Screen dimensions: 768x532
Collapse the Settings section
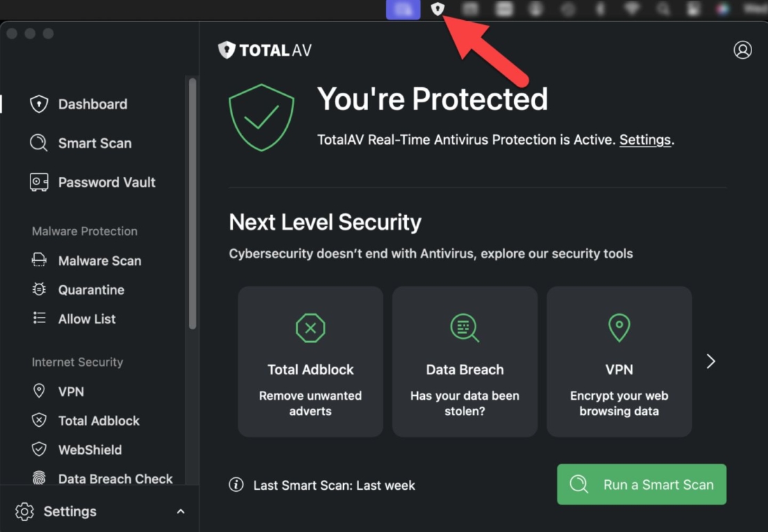coord(181,511)
